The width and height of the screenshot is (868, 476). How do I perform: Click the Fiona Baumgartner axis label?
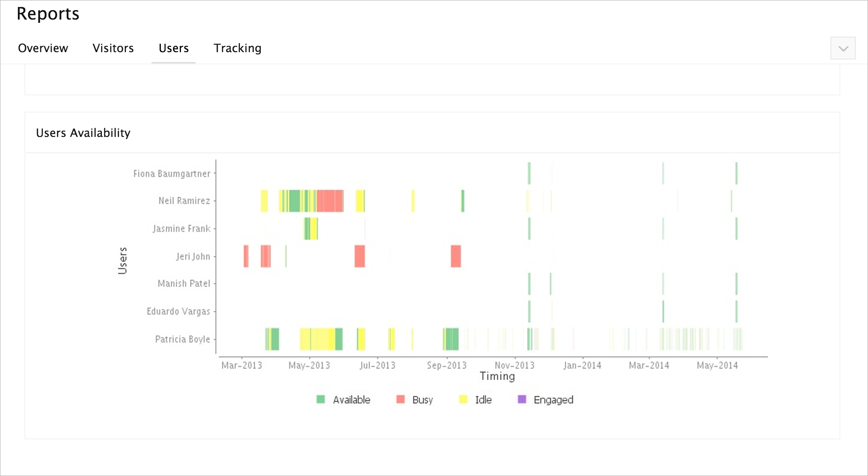pos(172,174)
